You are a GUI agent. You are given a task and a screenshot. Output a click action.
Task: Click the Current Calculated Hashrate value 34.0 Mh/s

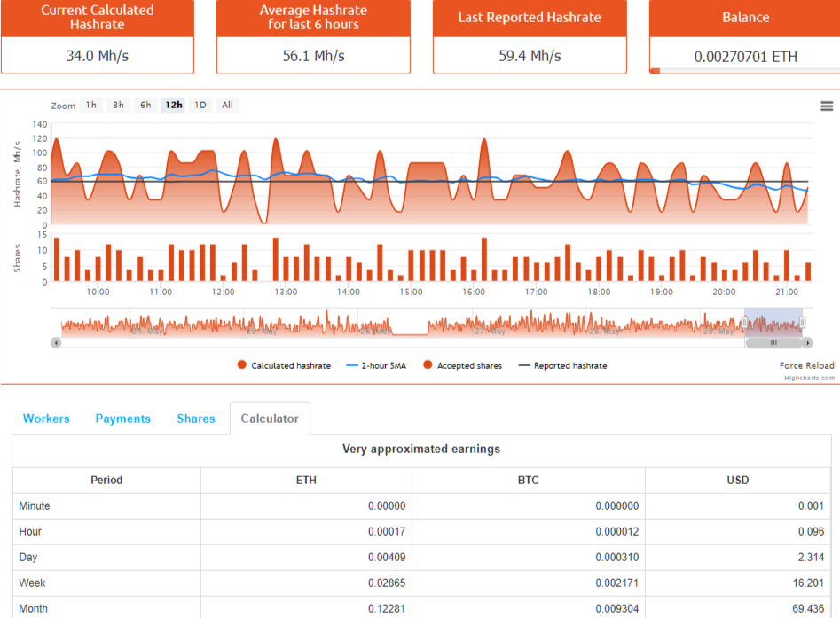pyautogui.click(x=98, y=56)
